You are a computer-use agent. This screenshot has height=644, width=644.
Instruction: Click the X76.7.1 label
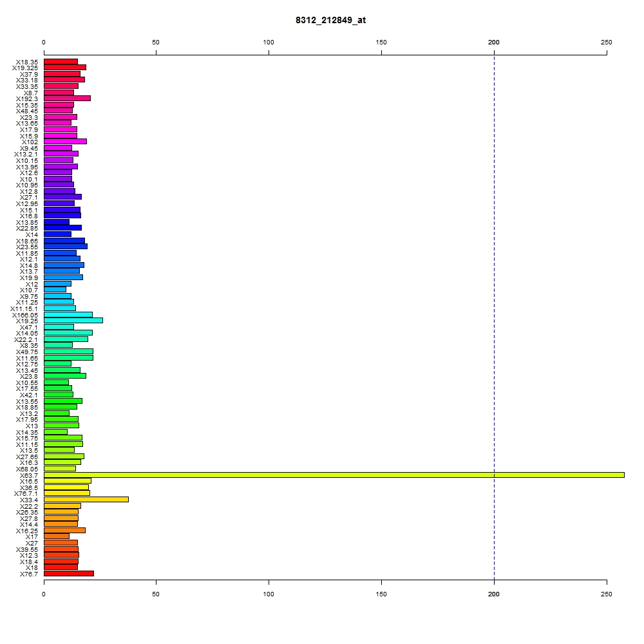coord(26,494)
